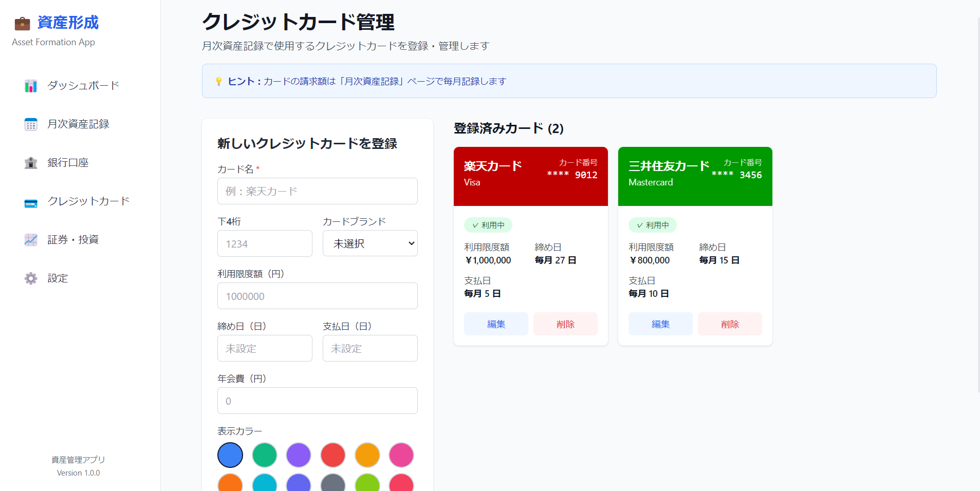
Task: Click the briefcase logo icon at top left
Action: click(22, 22)
